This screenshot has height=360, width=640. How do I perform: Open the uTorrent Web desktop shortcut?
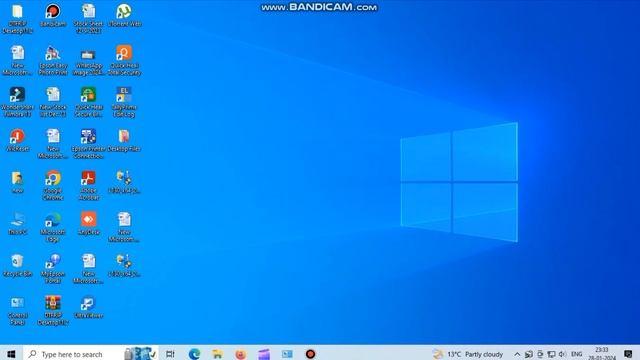124,16
